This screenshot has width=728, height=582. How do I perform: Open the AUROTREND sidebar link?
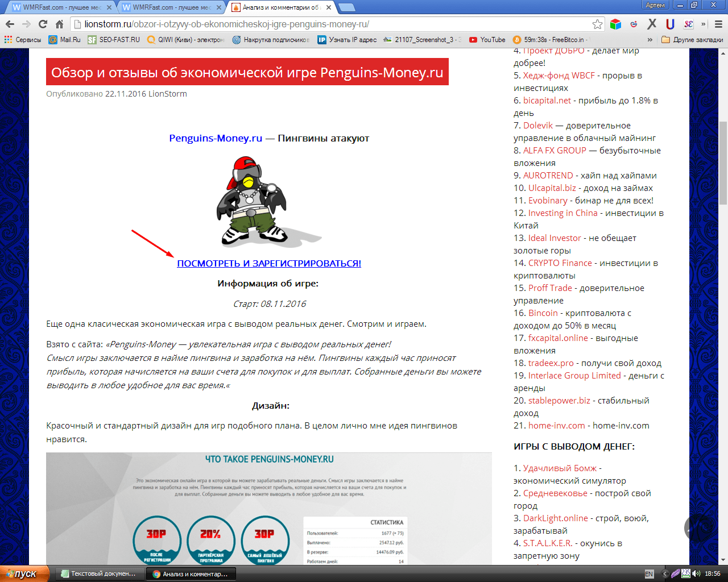[x=548, y=175]
